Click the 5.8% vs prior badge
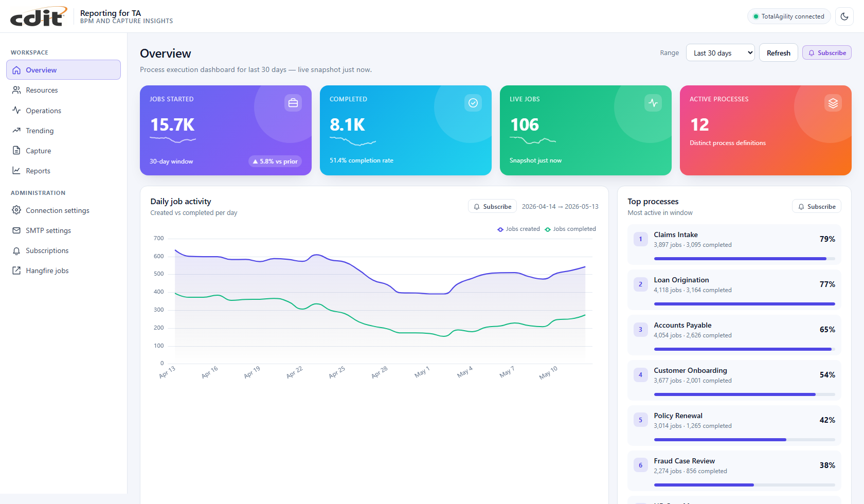The height and width of the screenshot is (504, 864). 275,161
